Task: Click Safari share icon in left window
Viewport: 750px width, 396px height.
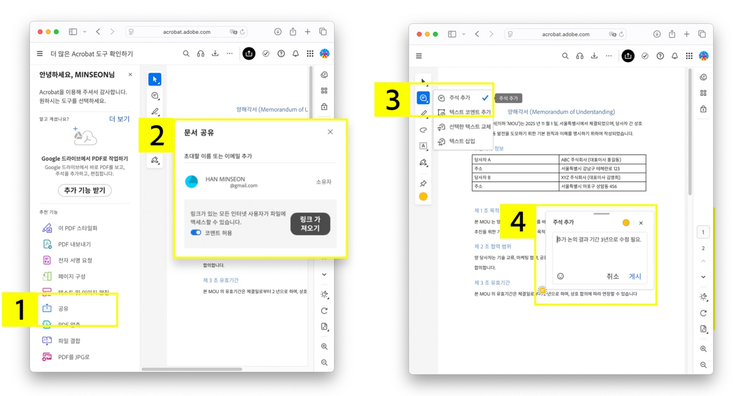Action: (x=293, y=32)
